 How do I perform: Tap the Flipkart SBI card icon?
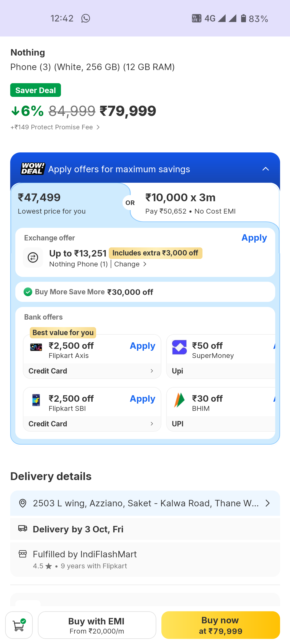(x=36, y=400)
